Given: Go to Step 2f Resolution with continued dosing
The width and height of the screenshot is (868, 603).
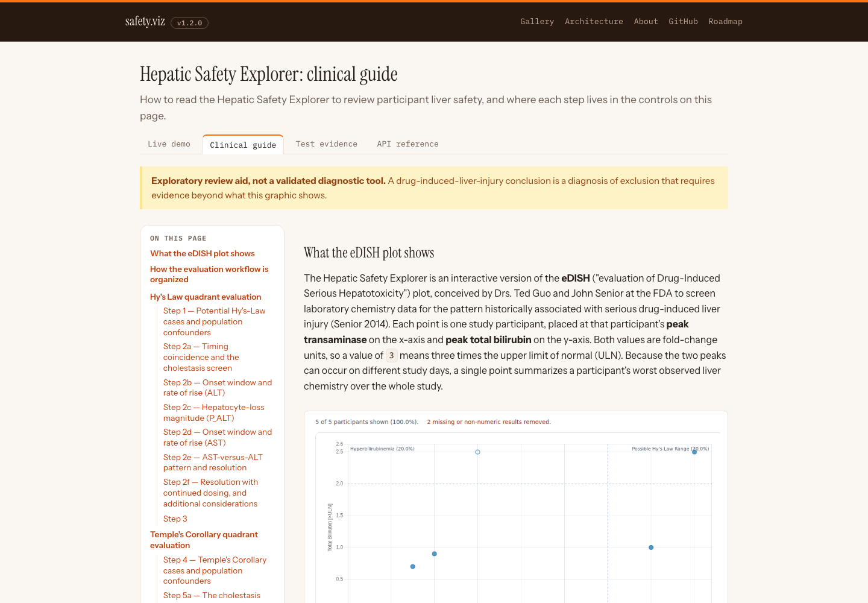Looking at the screenshot, I should click(x=210, y=493).
